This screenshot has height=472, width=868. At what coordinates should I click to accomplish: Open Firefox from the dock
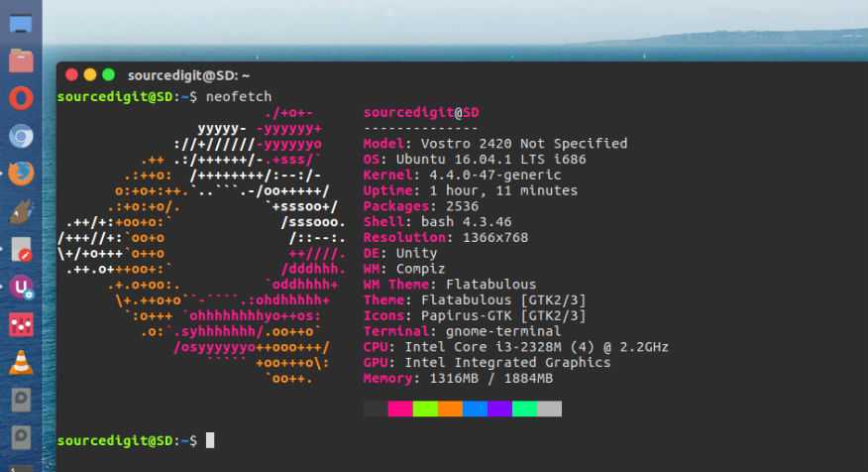tap(21, 174)
